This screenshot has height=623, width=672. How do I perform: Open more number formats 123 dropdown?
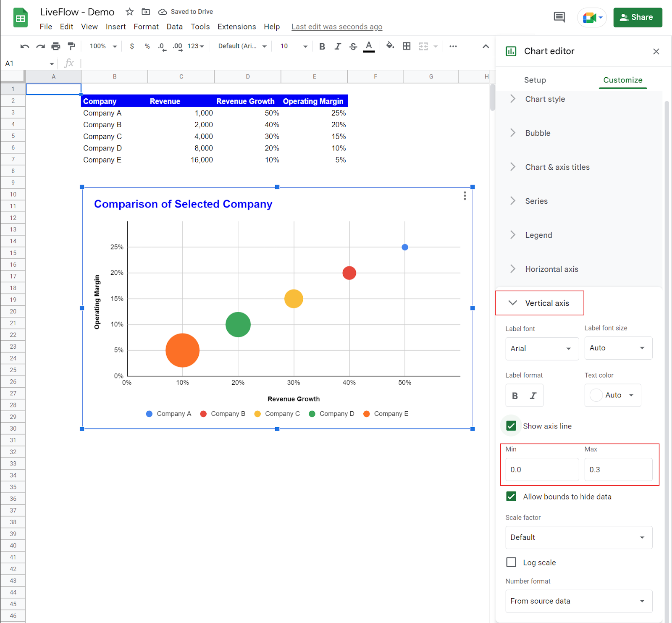[196, 46]
